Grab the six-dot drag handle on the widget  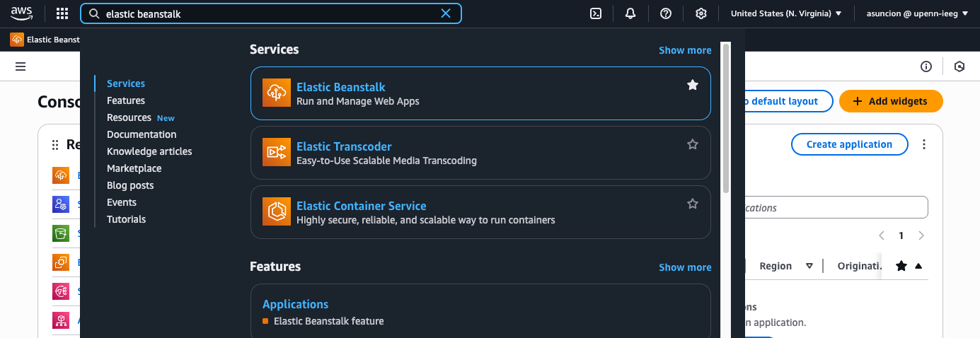coord(55,145)
